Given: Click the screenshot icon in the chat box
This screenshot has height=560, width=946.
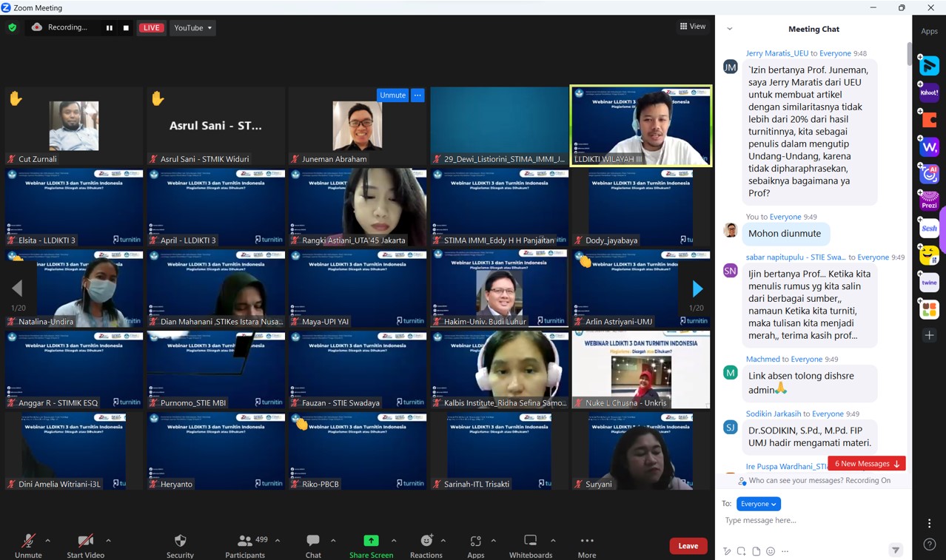Looking at the screenshot, I should click(741, 551).
